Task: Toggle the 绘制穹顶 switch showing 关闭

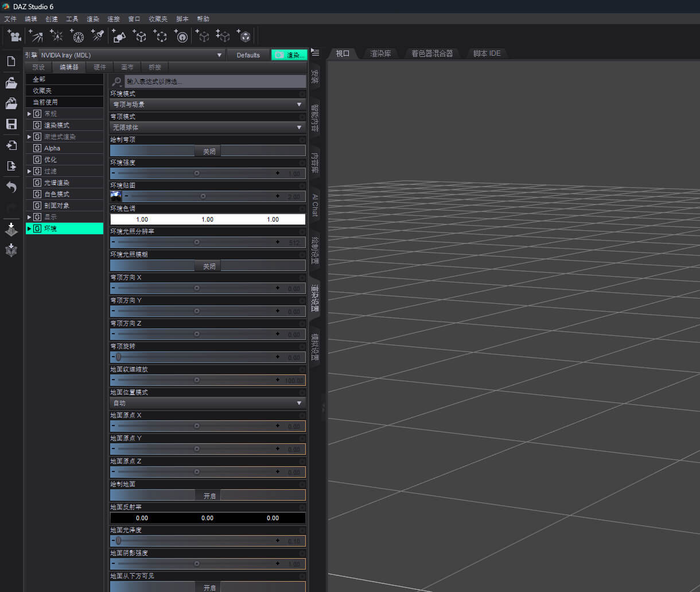Action: coord(208,151)
